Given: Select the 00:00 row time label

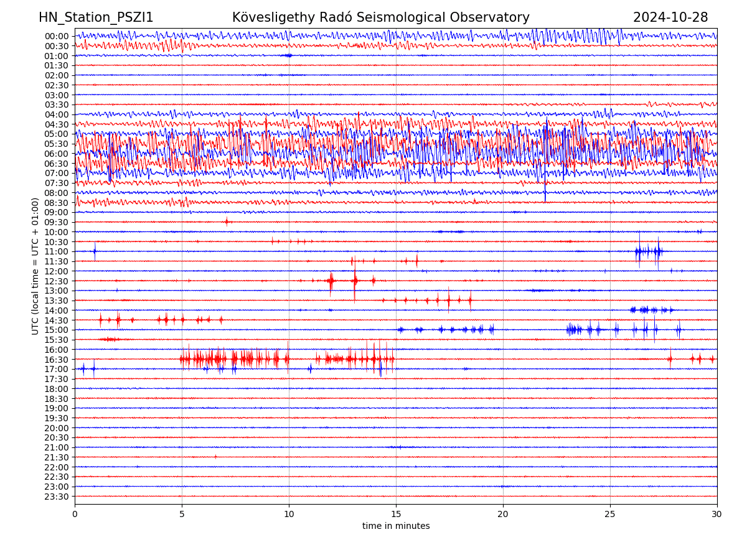Looking at the screenshot, I should [56, 36].
